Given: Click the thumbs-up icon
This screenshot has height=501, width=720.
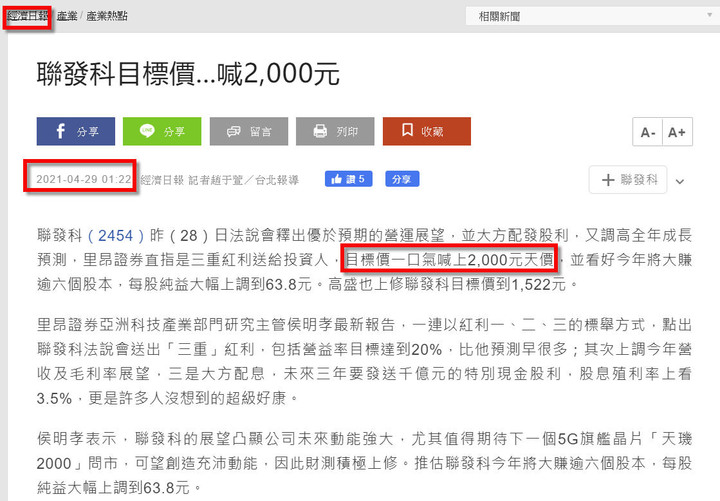Looking at the screenshot, I should pyautogui.click(x=337, y=179).
